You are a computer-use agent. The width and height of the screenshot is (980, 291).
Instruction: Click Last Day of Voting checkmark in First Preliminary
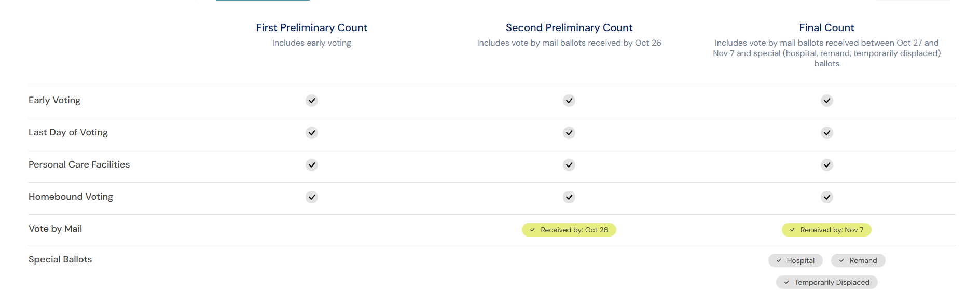click(x=311, y=133)
